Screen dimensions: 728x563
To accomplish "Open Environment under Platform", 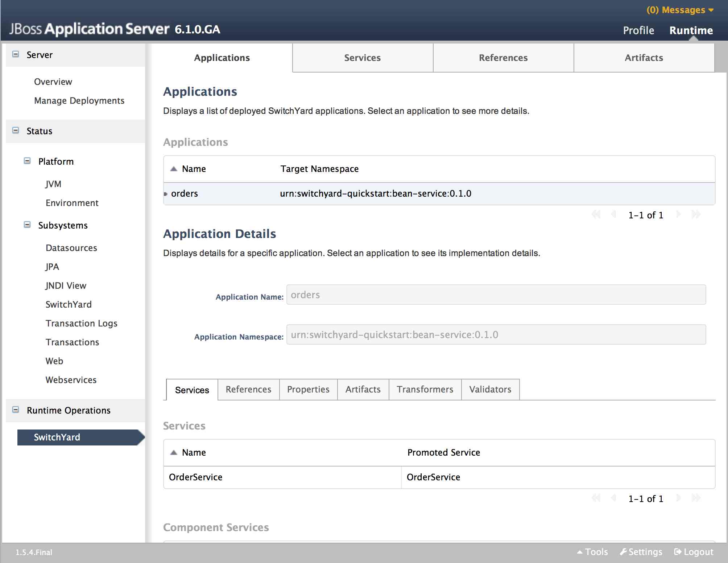I will 72,203.
